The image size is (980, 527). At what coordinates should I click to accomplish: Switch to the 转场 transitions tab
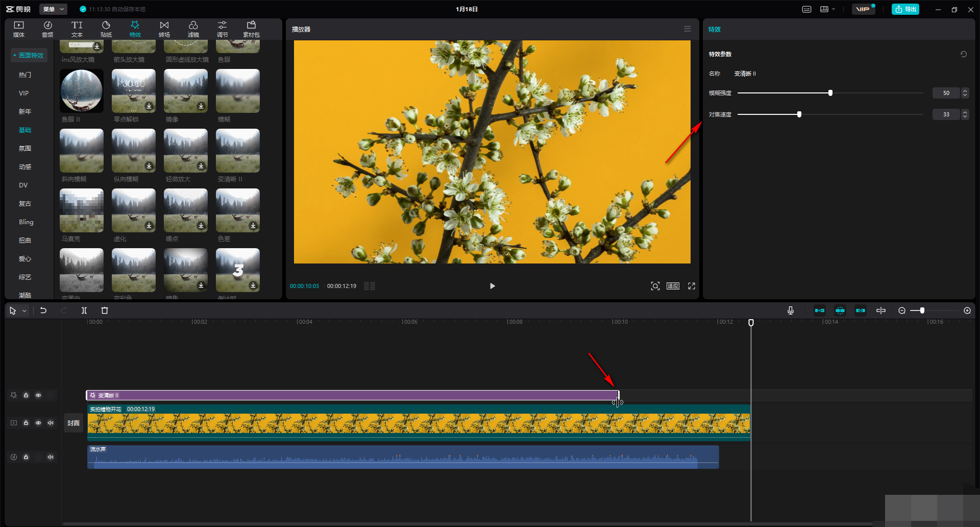[164, 29]
